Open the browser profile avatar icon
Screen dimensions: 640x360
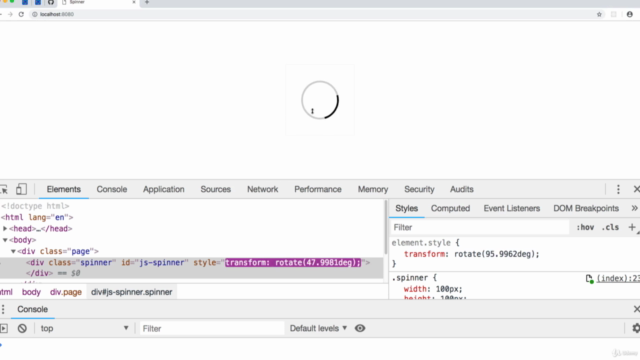[630, 14]
